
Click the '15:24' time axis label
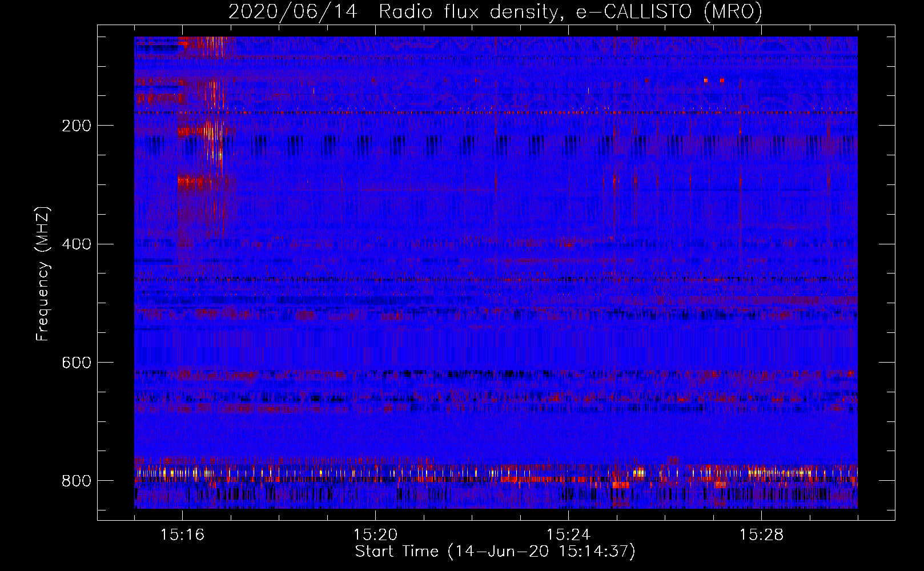(x=568, y=534)
